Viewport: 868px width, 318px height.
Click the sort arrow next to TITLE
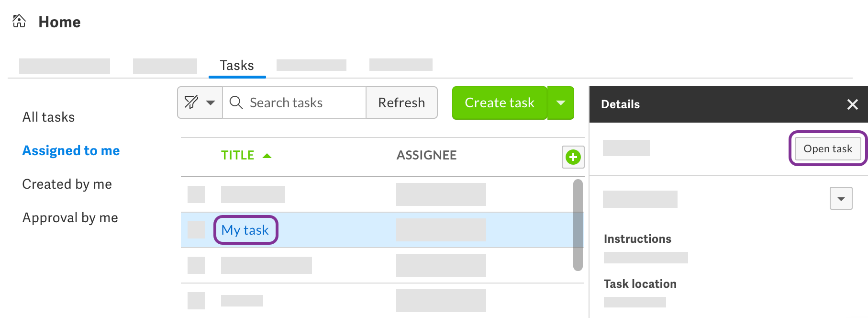[267, 155]
